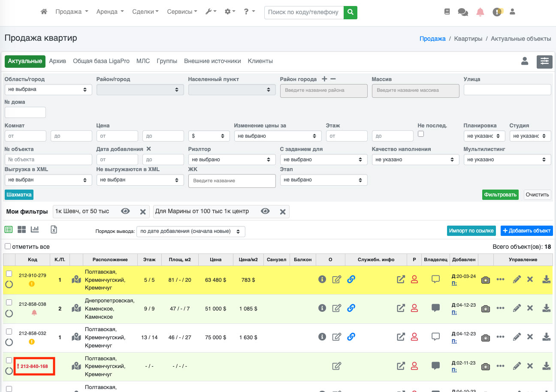Viewport: 556px width, 392px height.
Task: Switch to the 'Архив' tab
Action: pyautogui.click(x=57, y=61)
